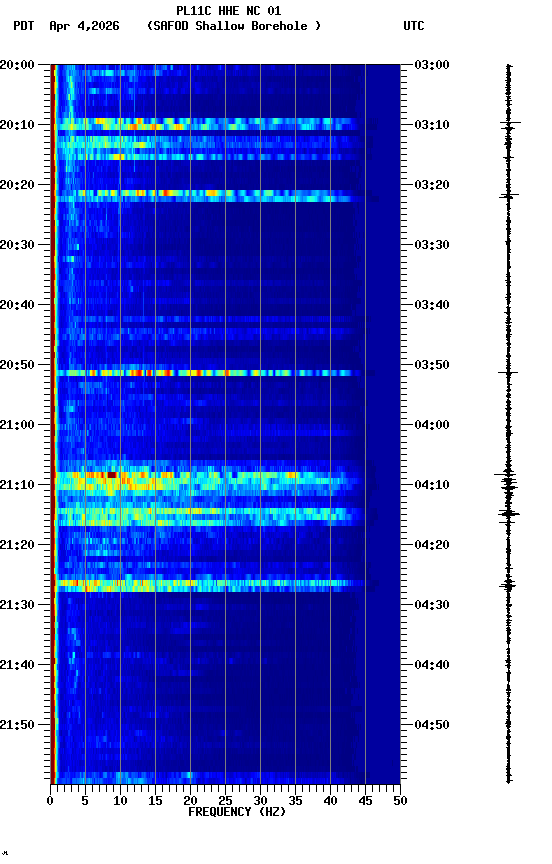This screenshot has width=552, height=864.
Task: Click the 30 Hz axis tick label
Action: tap(261, 801)
